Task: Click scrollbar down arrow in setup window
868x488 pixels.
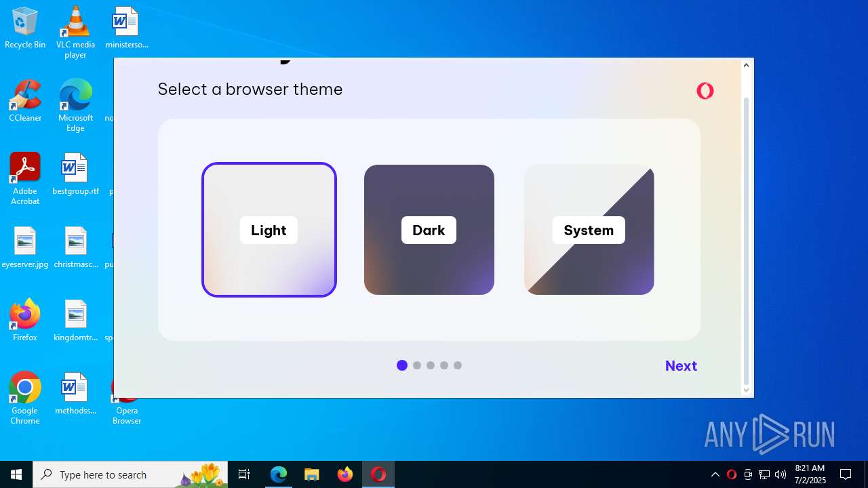Action: coord(746,390)
